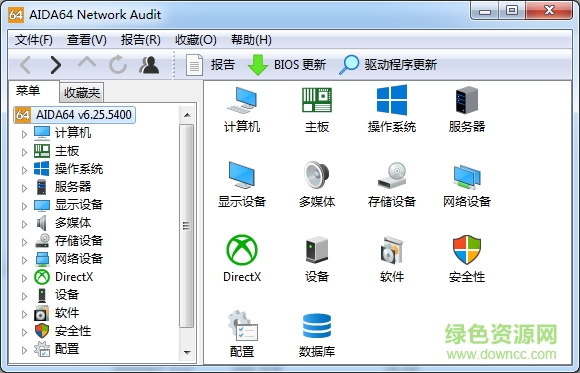Open the 存储设备 disk icon in main pane
The width and height of the screenshot is (580, 373).
[x=392, y=175]
